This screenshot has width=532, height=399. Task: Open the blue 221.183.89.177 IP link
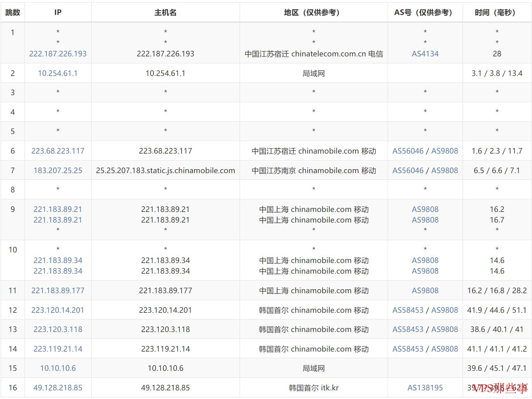click(58, 291)
